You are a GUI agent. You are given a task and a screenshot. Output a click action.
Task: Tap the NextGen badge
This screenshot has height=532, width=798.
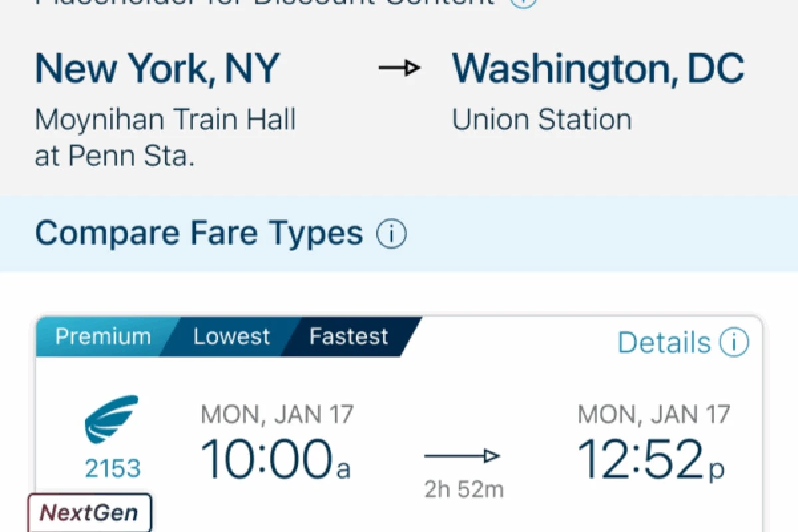point(89,513)
